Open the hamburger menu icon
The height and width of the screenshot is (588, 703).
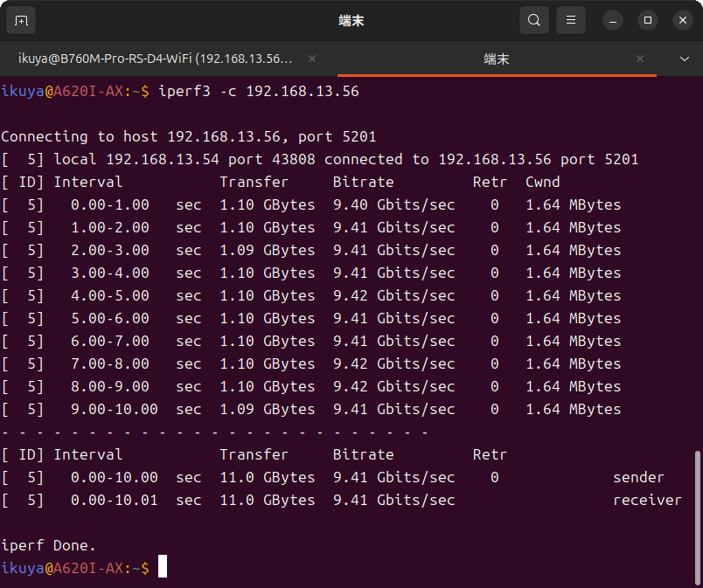[x=571, y=20]
